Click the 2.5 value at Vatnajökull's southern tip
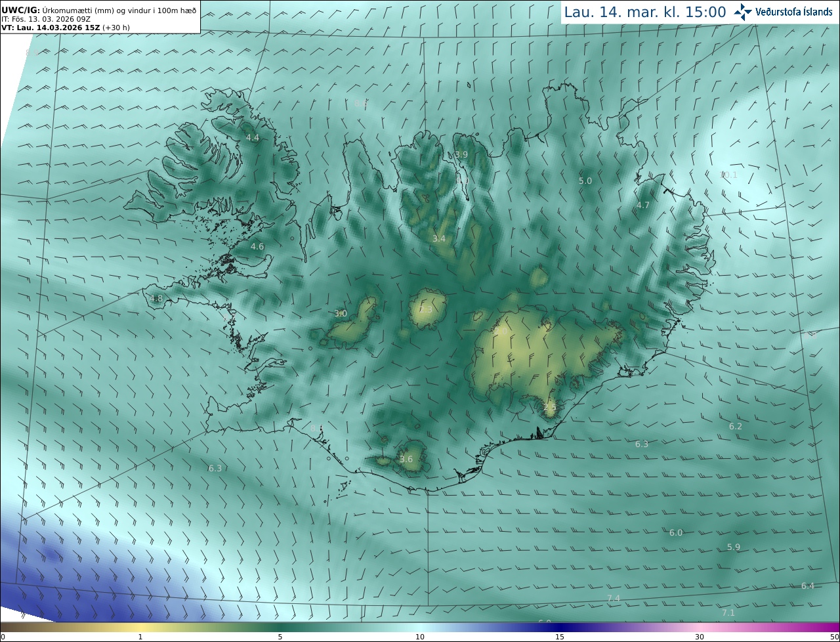Image resolution: width=840 pixels, height=642 pixels. click(x=550, y=407)
